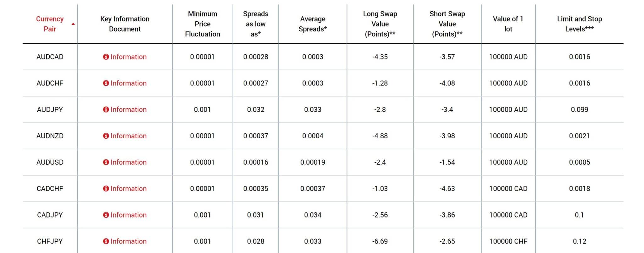The image size is (644, 253).
Task: Click the info icon for CADCHF
Action: tap(106, 189)
